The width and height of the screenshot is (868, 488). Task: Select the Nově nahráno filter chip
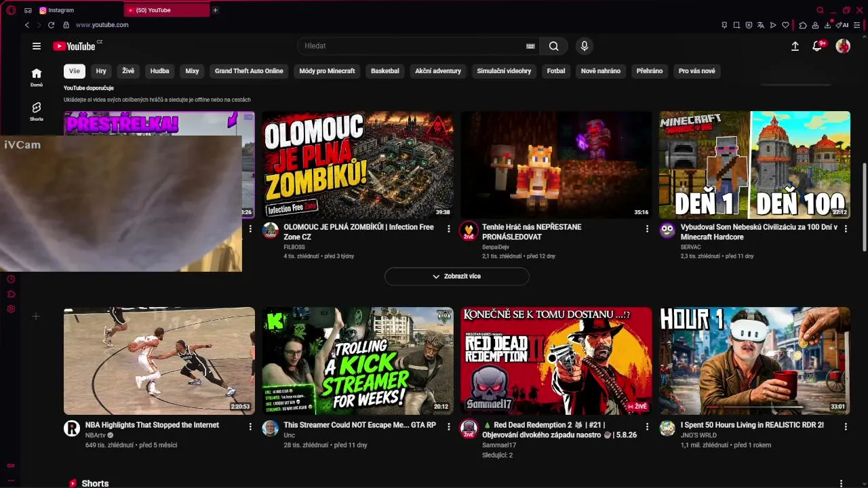601,71
